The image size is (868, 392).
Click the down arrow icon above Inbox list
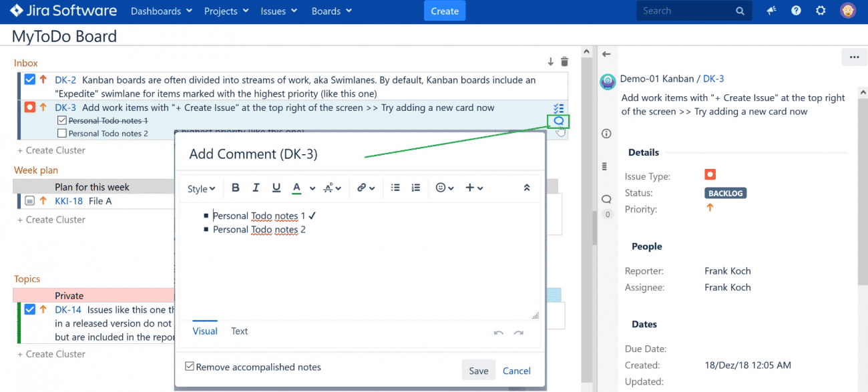551,61
